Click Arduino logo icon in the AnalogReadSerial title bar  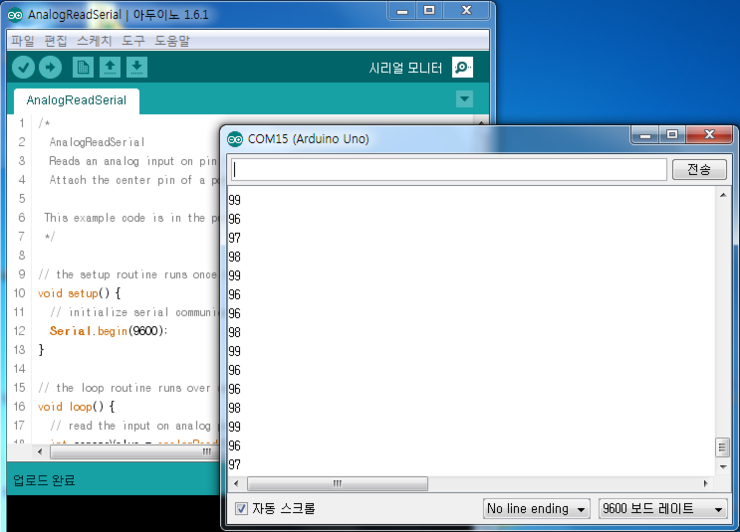pos(15,15)
